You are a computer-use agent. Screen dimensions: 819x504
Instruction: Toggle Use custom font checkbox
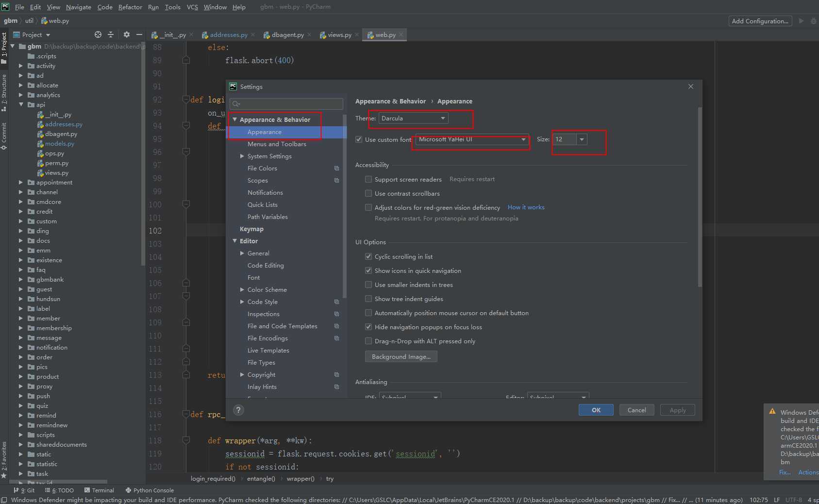click(x=359, y=139)
